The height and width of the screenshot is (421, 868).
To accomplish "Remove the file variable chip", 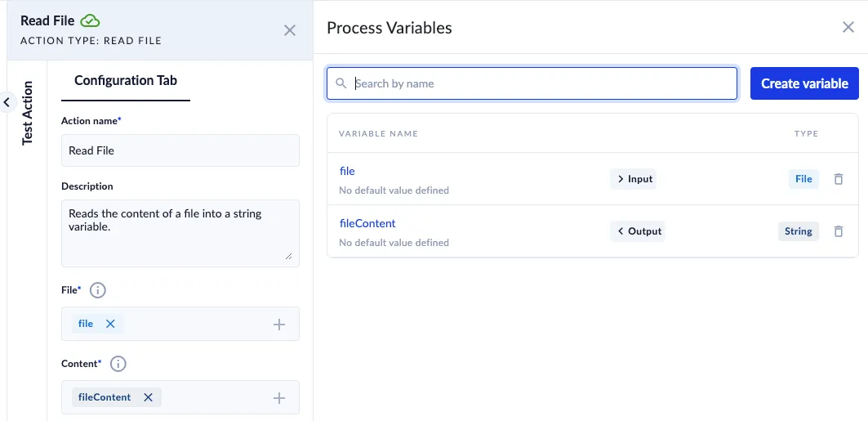I will (110, 324).
